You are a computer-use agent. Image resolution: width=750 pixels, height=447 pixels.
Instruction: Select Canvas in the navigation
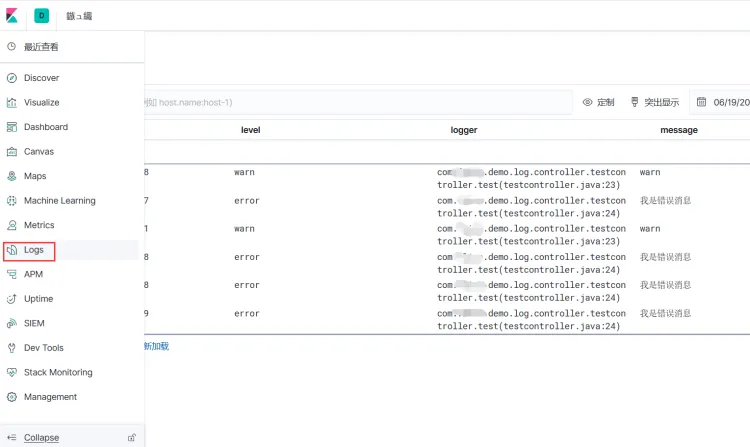click(x=39, y=152)
